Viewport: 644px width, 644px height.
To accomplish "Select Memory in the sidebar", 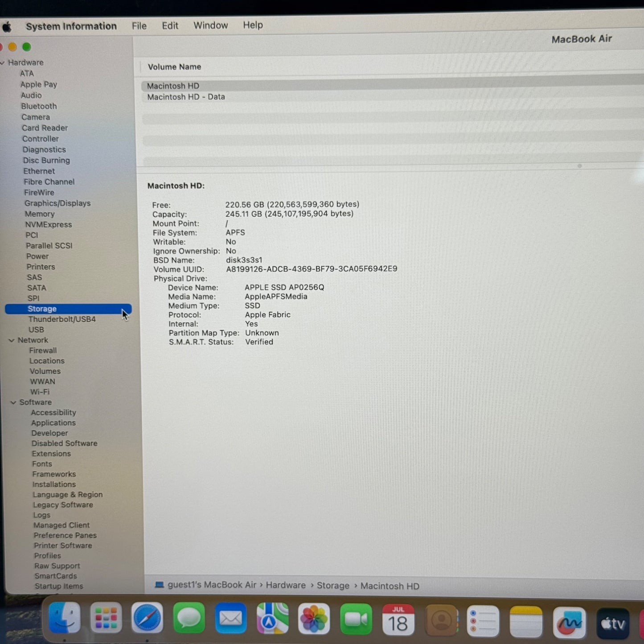I will coord(40,214).
